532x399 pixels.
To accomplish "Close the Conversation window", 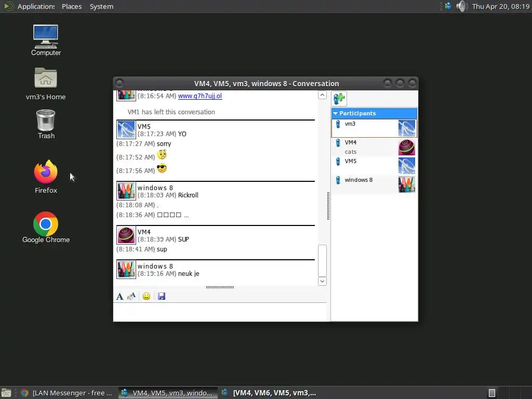I will click(x=412, y=83).
